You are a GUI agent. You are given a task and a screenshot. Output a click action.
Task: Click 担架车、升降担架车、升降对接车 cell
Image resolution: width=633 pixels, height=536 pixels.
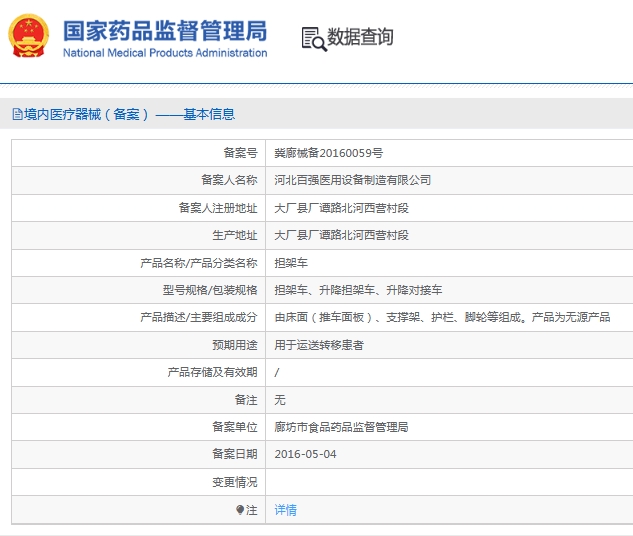[358, 290]
